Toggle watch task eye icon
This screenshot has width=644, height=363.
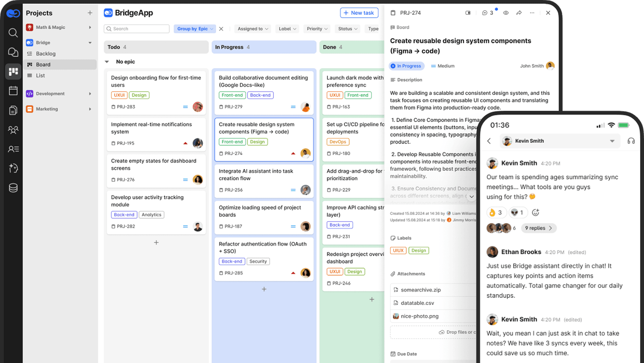click(x=506, y=13)
